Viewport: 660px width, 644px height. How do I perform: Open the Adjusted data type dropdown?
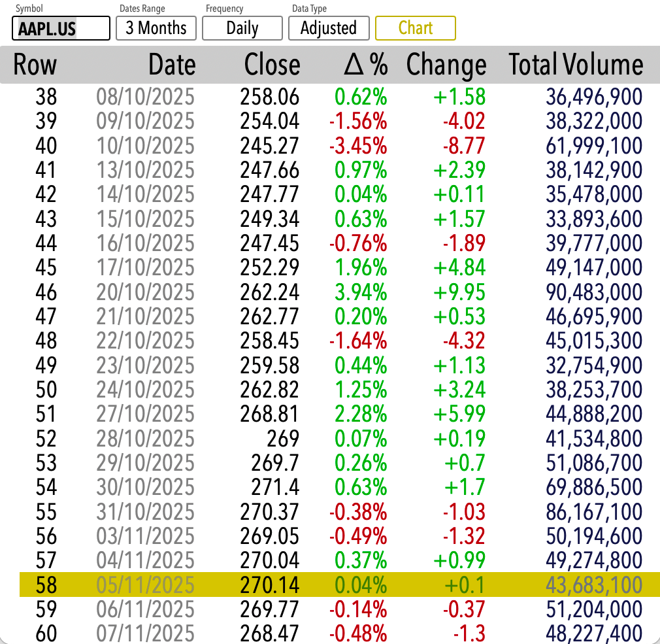pos(328,28)
